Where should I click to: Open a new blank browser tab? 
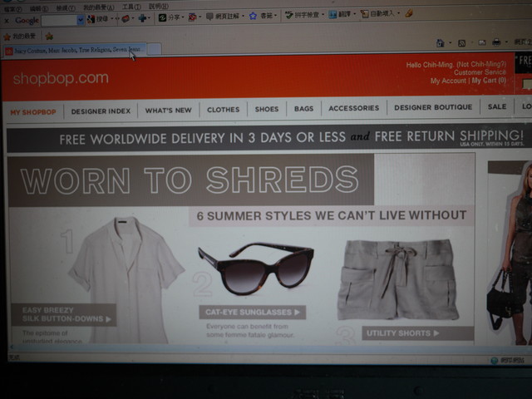click(x=155, y=49)
